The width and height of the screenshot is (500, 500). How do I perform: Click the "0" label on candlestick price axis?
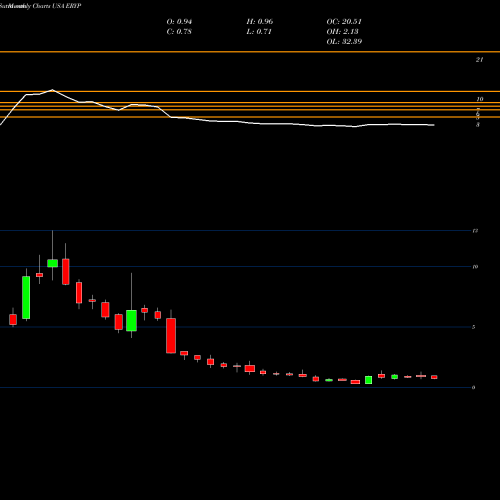(x=473, y=387)
